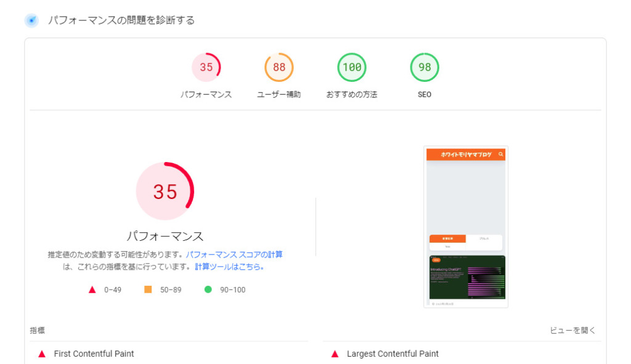
Task: Click the green circle 90–100 legend icon
Action: [208, 289]
